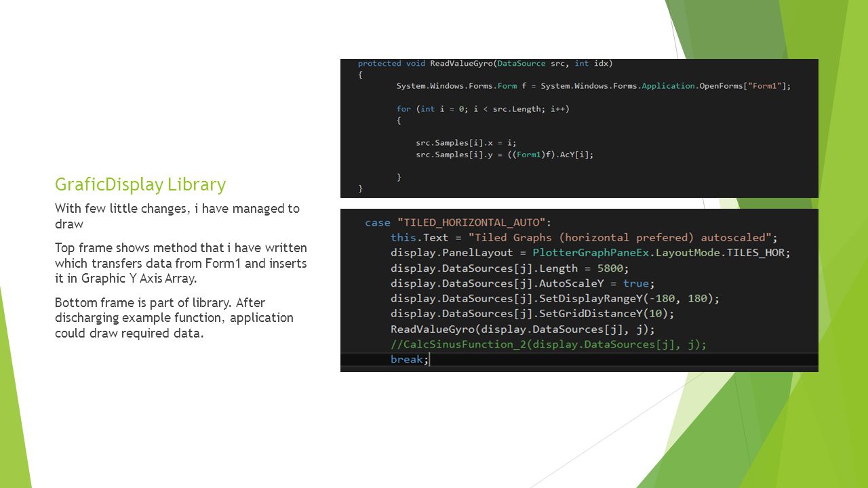Screen dimensions: 868x488
Task: Click the commented '//CalcSinusFunction_2' line
Action: pos(549,344)
